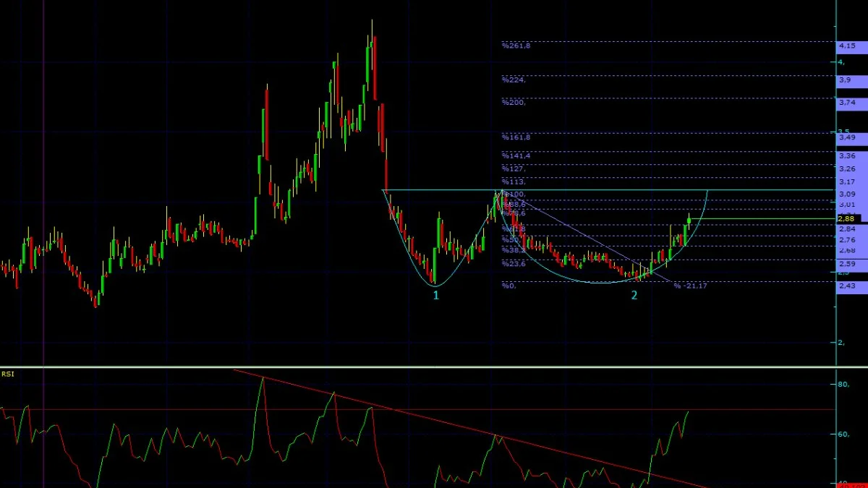Click the cup pattern label 1
Screen dimensions: 868x488
point(435,295)
